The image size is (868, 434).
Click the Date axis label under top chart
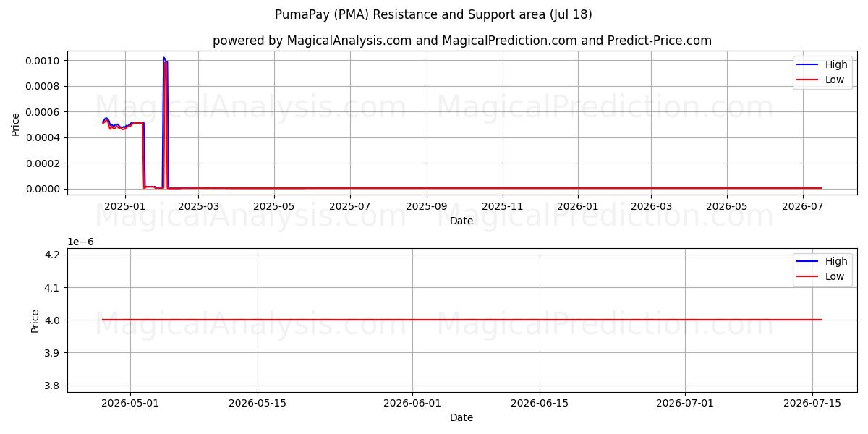tap(461, 221)
